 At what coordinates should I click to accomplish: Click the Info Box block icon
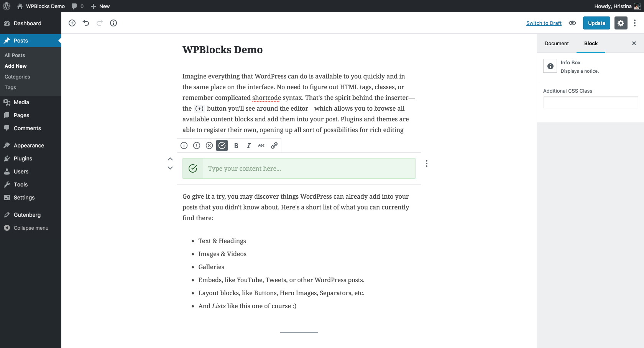[550, 66]
